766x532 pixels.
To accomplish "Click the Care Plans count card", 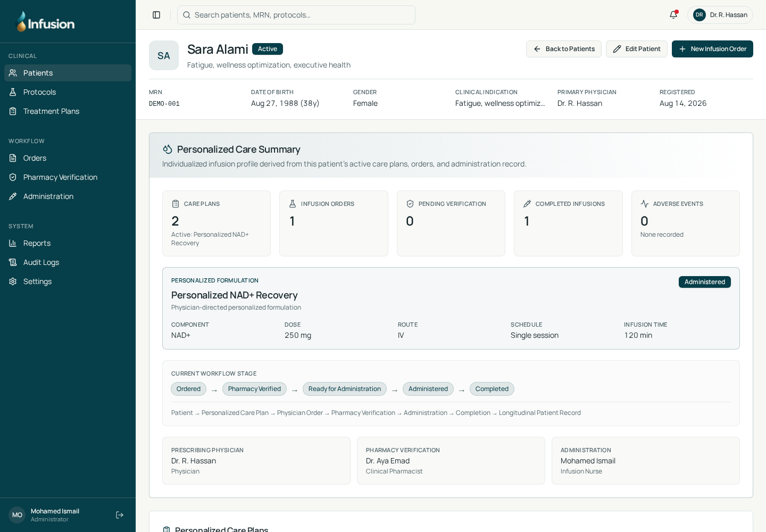I will pyautogui.click(x=217, y=223).
